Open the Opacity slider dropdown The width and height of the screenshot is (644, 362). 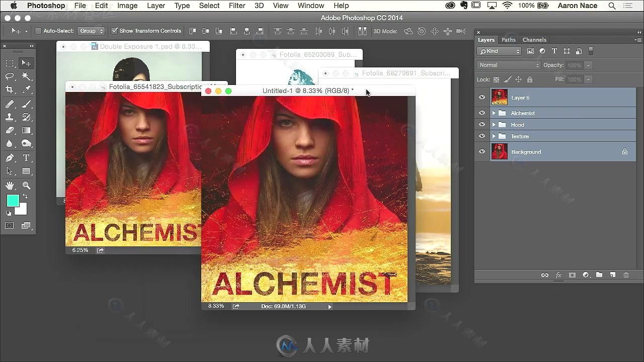(588, 65)
